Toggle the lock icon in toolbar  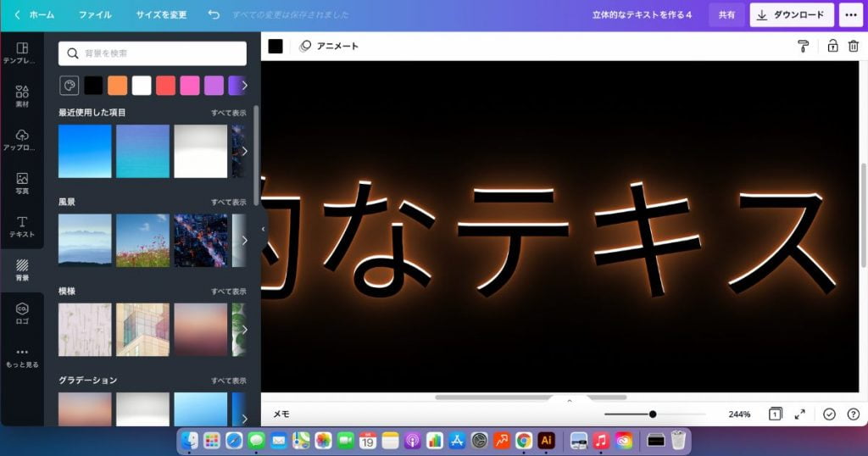[x=832, y=46]
